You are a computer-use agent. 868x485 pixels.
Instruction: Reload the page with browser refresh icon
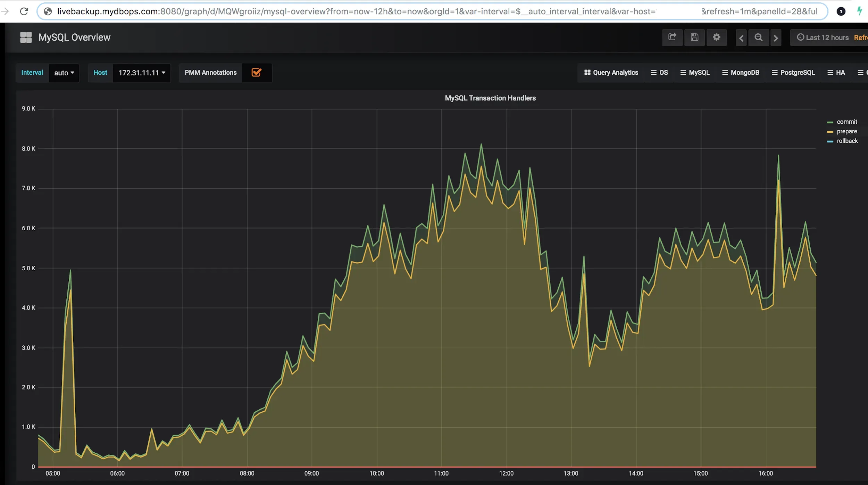tap(24, 11)
